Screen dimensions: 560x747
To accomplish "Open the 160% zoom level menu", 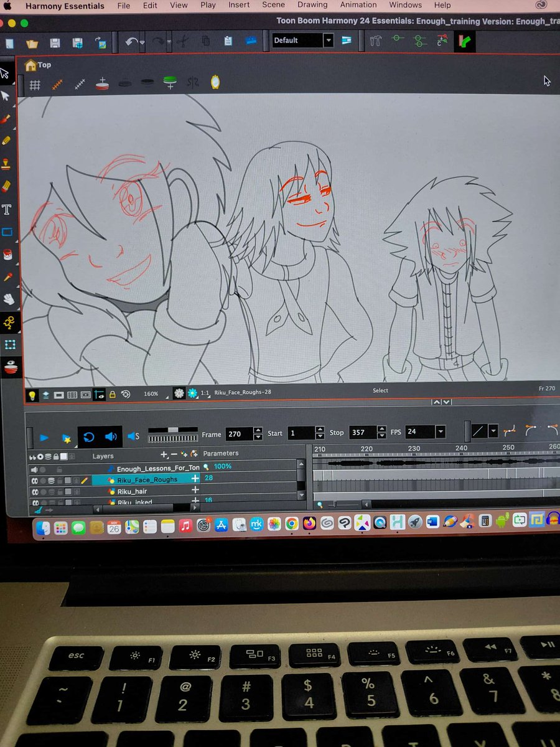I will tap(151, 394).
